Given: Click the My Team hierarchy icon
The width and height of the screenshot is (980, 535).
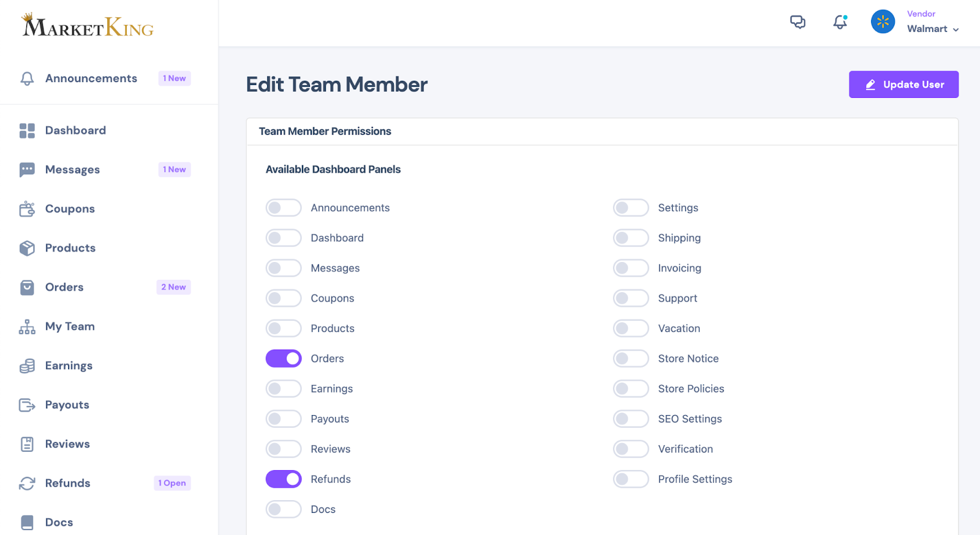Looking at the screenshot, I should click(x=27, y=327).
